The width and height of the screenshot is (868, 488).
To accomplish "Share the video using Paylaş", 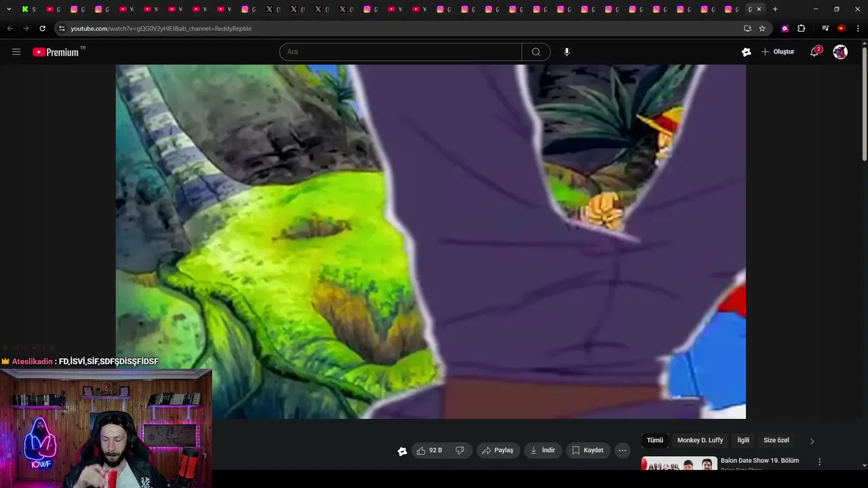I will (x=497, y=450).
